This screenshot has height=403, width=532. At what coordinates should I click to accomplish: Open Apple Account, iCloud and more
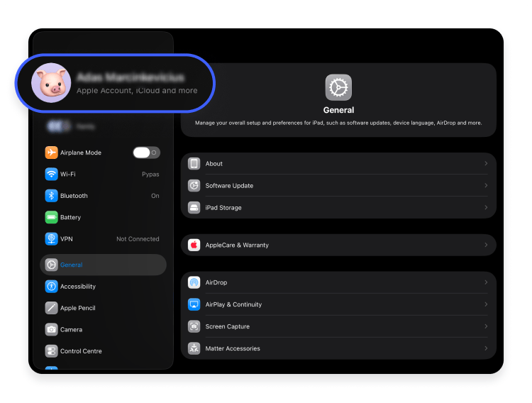pyautogui.click(x=115, y=83)
